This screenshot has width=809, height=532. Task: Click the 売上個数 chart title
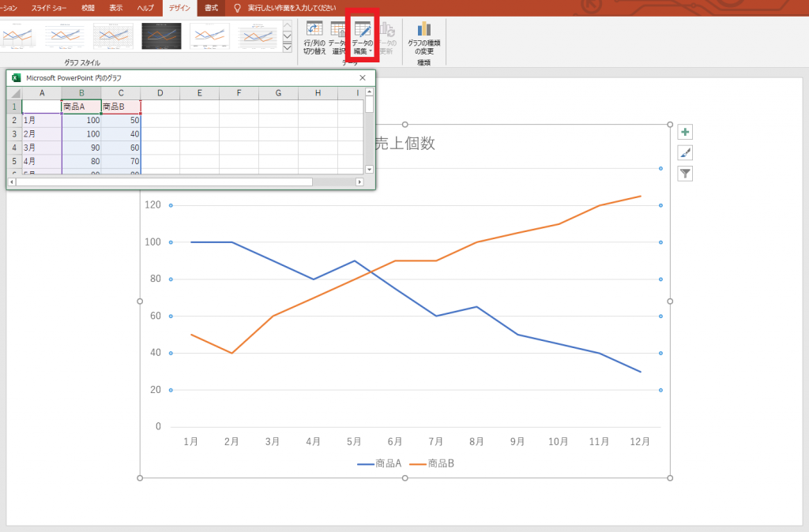pos(404,143)
